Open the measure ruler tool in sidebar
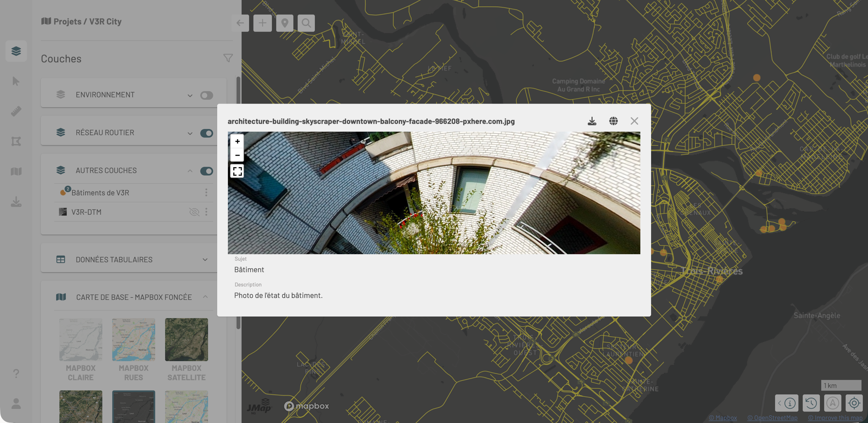 [x=16, y=111]
